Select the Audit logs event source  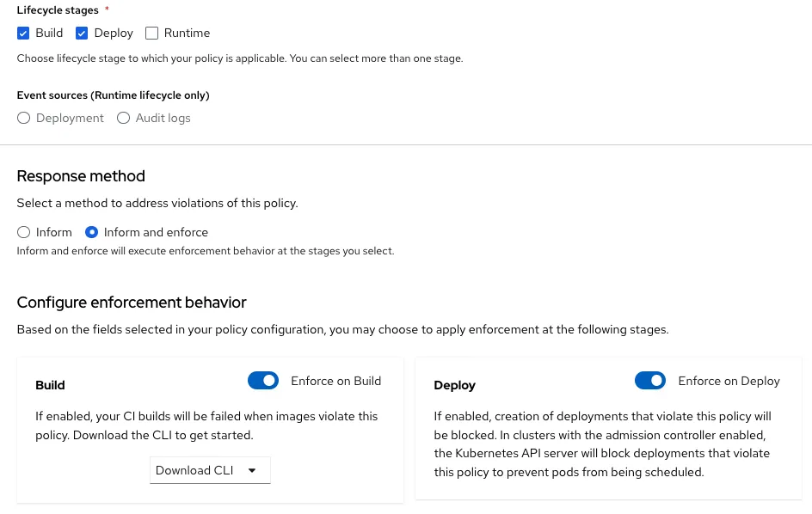click(x=123, y=118)
